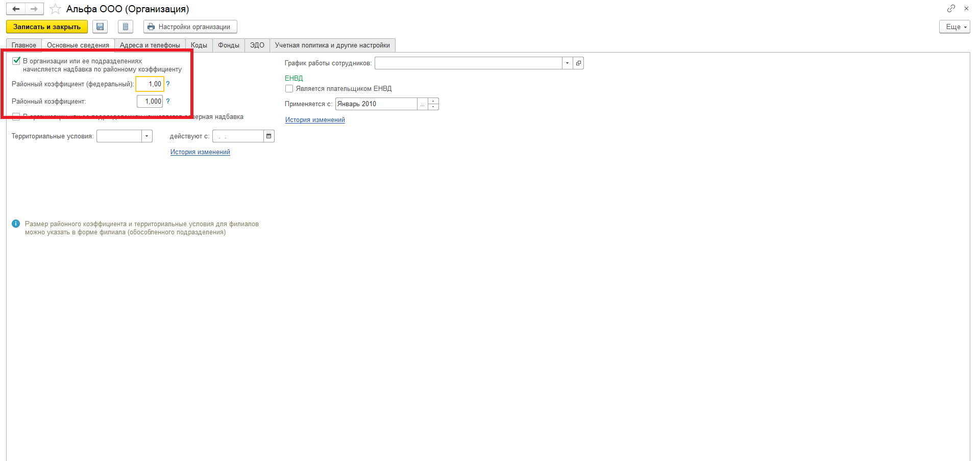Viewport: 980px width, 461px height.
Task: Add organization to favorites with star icon
Action: (x=55, y=9)
